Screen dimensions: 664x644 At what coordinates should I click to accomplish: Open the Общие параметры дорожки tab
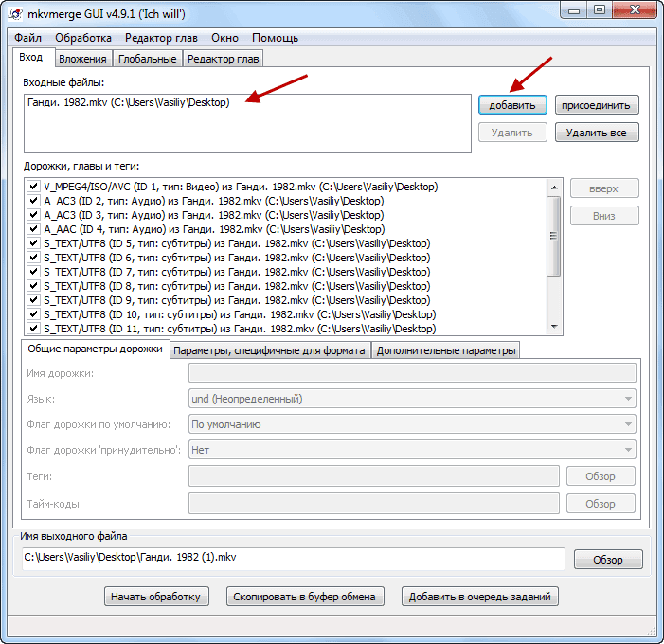pyautogui.click(x=96, y=349)
